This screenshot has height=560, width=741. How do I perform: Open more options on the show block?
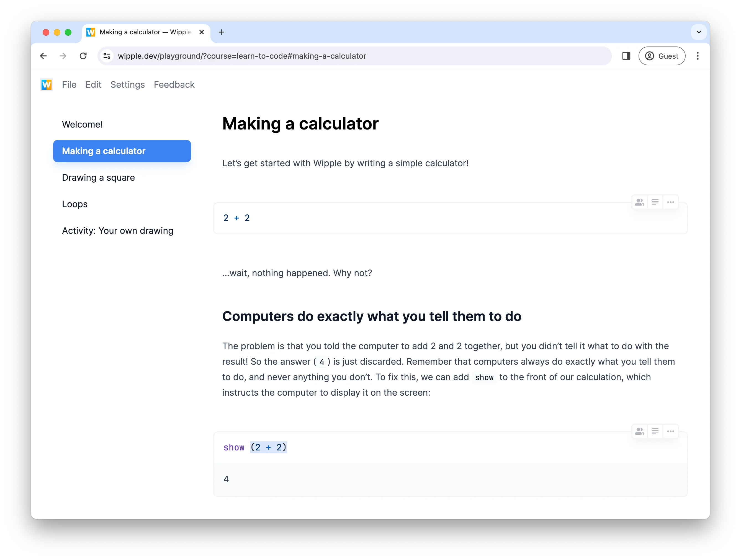(670, 431)
